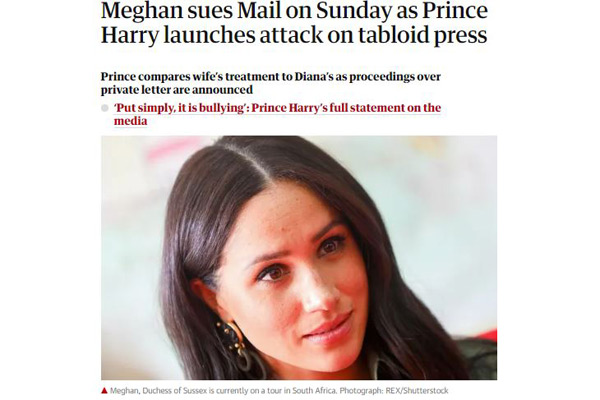Click the red triangle caption icon
Image resolution: width=600 pixels, height=400 pixels.
click(105, 389)
